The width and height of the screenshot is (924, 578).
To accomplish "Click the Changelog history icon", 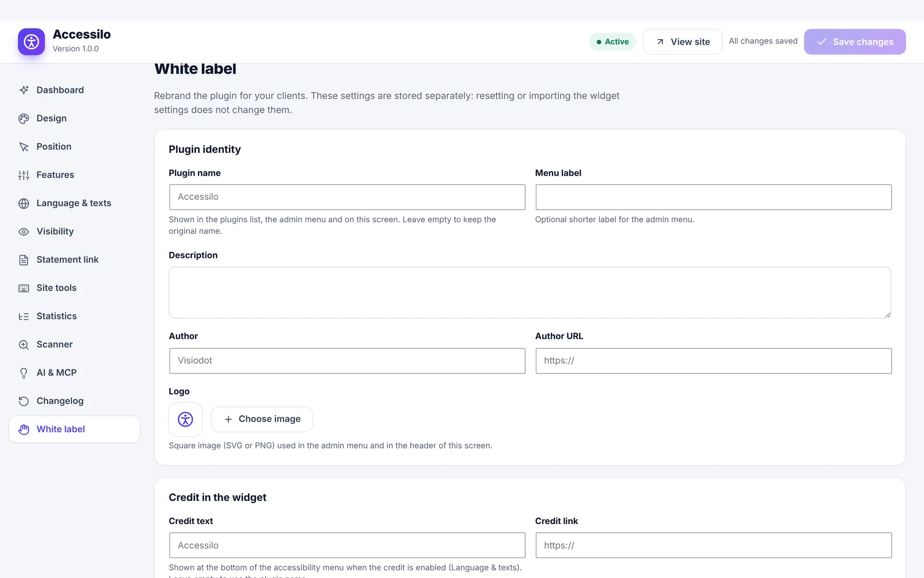I will 24,401.
